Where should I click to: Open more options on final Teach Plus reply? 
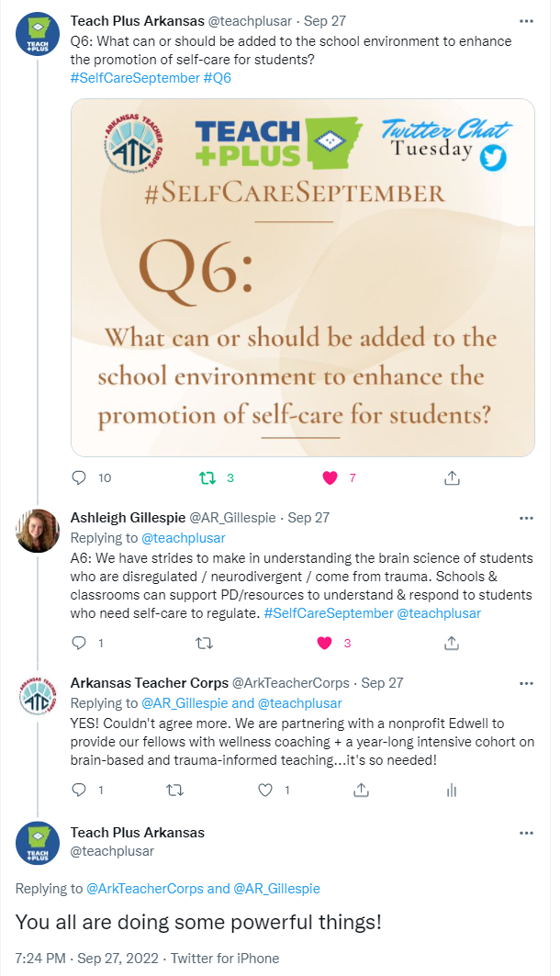[x=526, y=833]
